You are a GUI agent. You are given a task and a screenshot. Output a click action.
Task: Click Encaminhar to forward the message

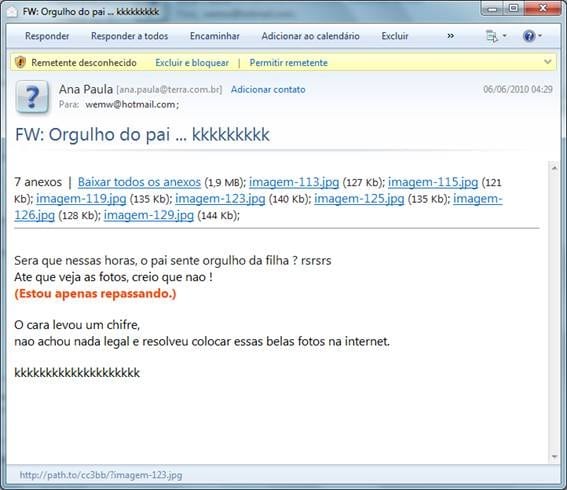[x=215, y=36]
